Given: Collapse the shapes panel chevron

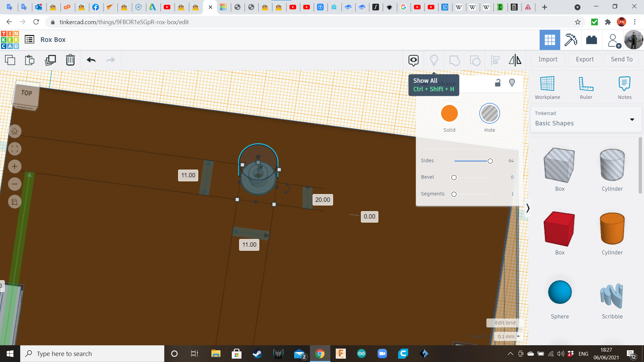Looking at the screenshot, I should 528,208.
